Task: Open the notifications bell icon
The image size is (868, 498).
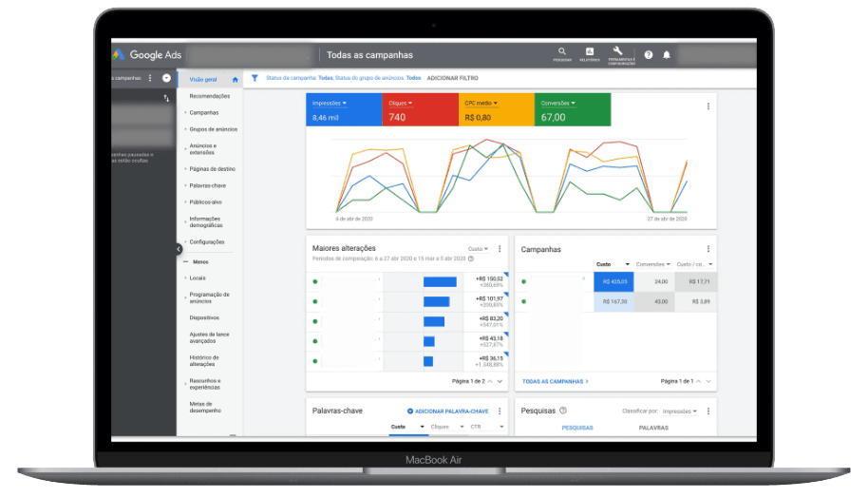Action: point(667,55)
